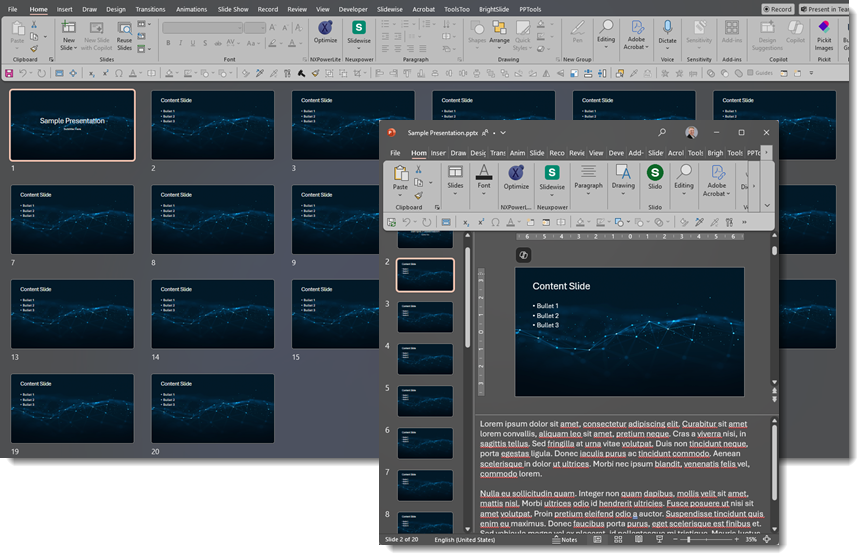Toggle Underline in back window Font group
Screen dimensions: 864x560
point(192,43)
